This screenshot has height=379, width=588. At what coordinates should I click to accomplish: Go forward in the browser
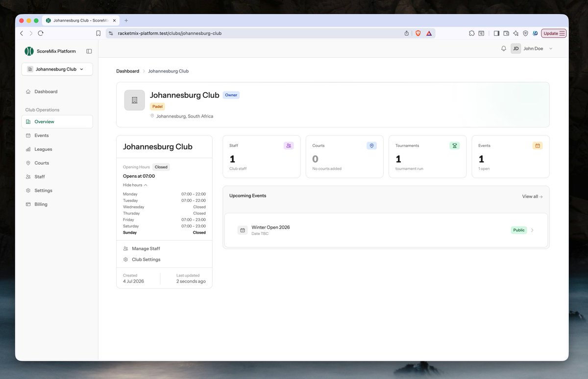[x=31, y=33]
